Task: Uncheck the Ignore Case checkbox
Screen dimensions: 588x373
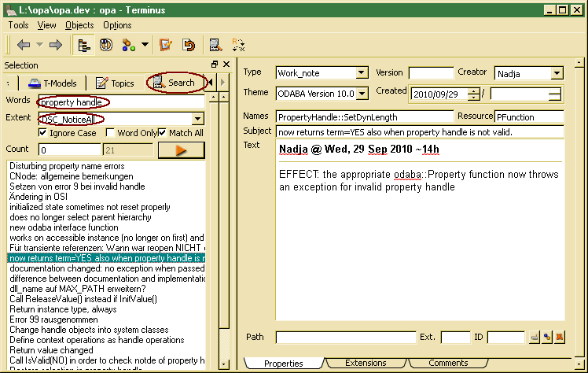Action: tap(43, 133)
